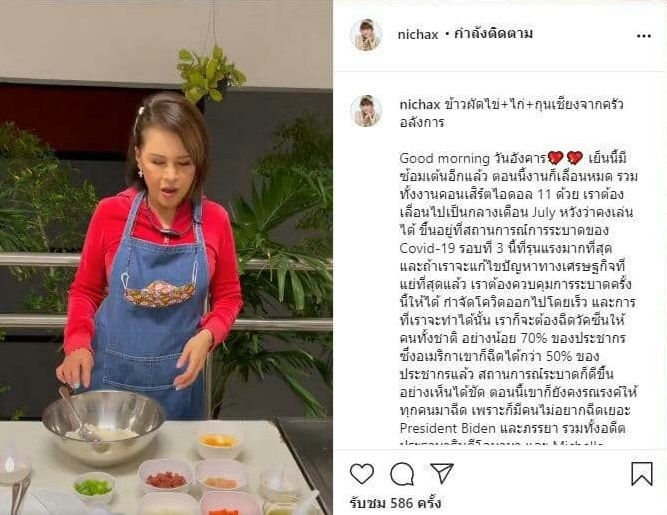Screen dimensions: 667x515
Task: Share the post using paper plane icon
Action: pyautogui.click(x=442, y=473)
